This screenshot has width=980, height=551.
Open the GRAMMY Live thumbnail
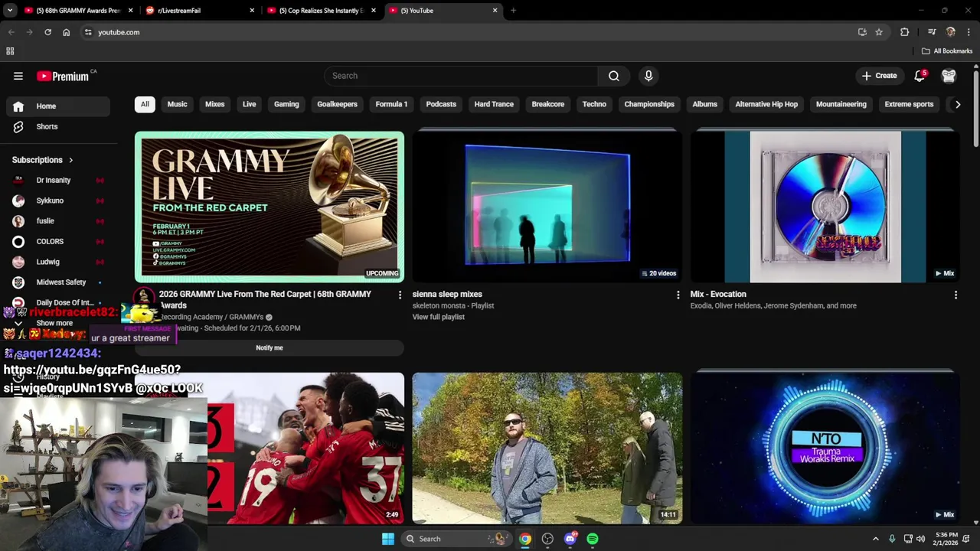pyautogui.click(x=269, y=207)
